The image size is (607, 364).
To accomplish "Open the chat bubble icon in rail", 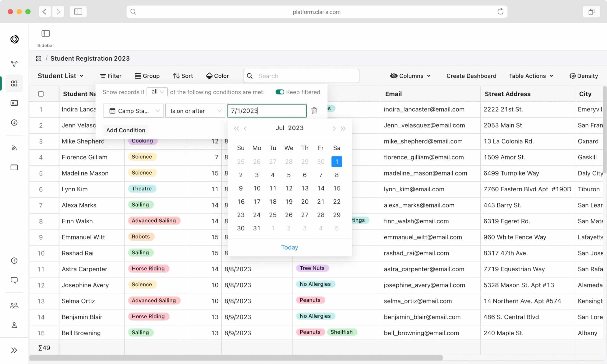I will coord(14,280).
